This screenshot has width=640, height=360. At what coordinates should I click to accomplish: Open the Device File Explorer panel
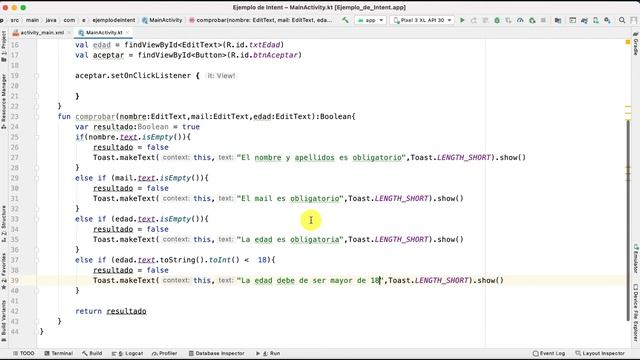pyautogui.click(x=636, y=313)
